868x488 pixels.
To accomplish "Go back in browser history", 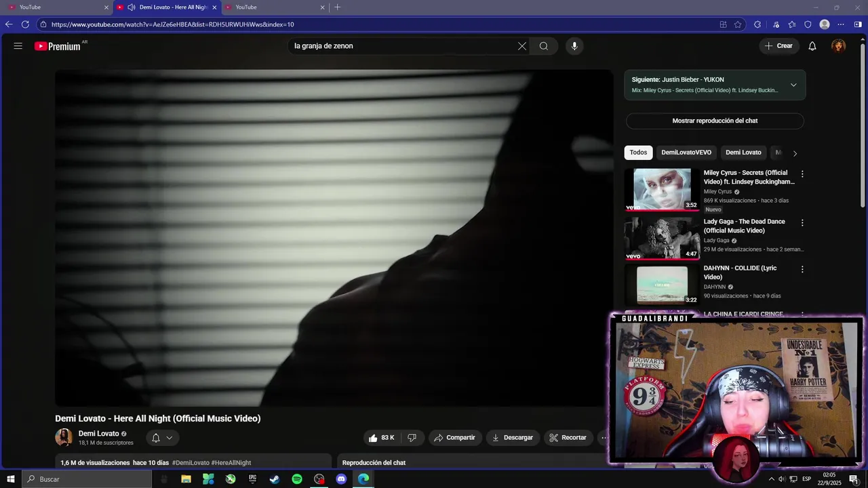I will click(9, 24).
